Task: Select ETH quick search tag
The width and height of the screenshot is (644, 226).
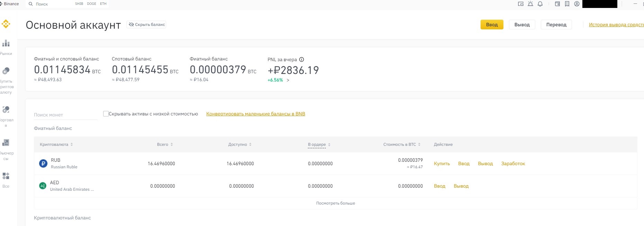Action: tap(103, 4)
